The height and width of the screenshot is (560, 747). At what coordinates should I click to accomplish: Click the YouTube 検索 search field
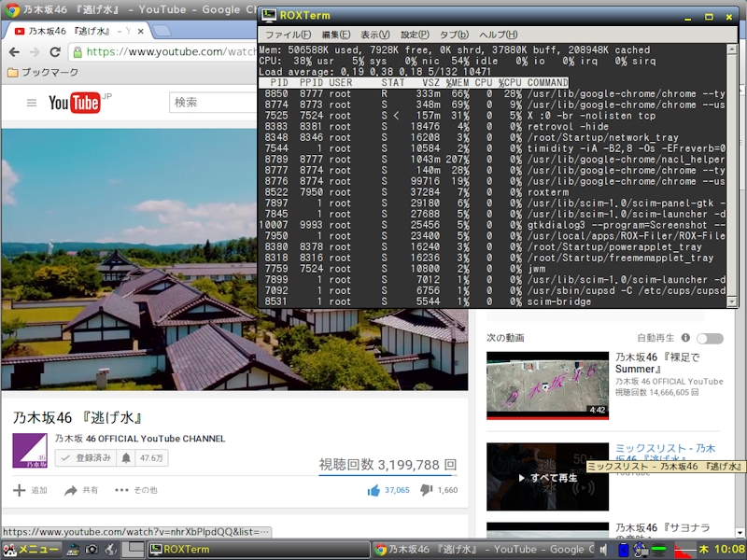213,103
